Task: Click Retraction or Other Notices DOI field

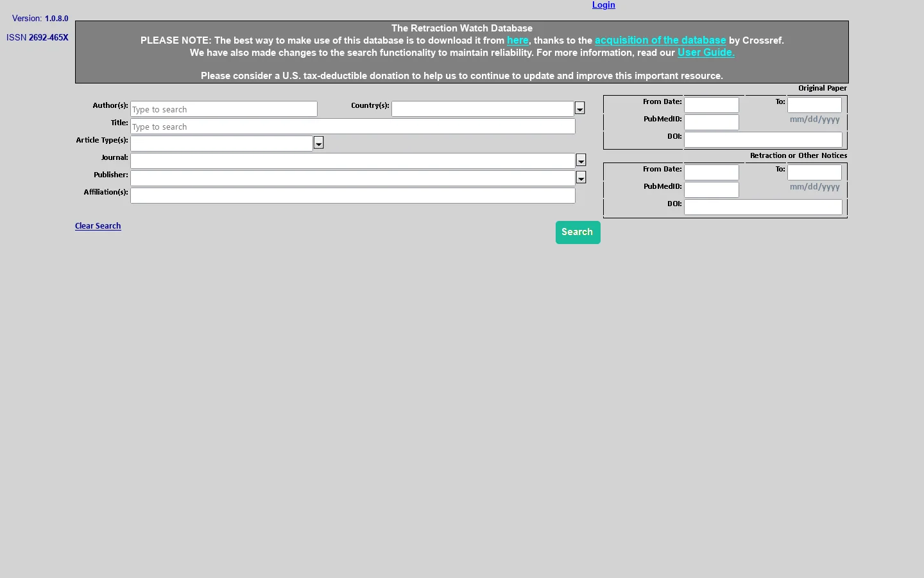Action: (763, 207)
